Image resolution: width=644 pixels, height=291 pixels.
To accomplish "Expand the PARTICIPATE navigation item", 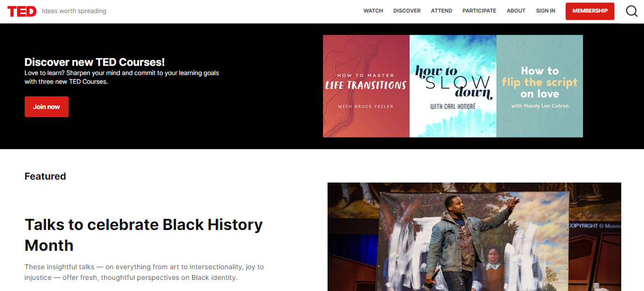I will [479, 11].
